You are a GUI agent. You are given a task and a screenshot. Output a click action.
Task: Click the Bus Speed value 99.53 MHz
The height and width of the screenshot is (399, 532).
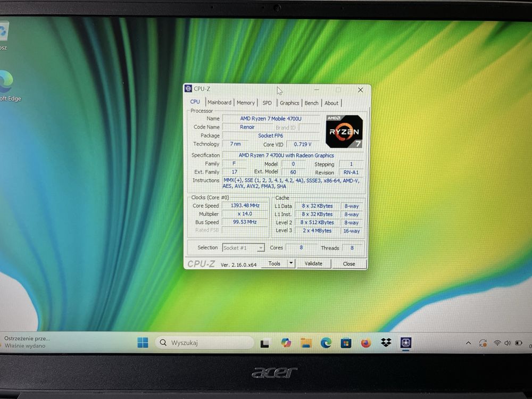[x=245, y=222]
